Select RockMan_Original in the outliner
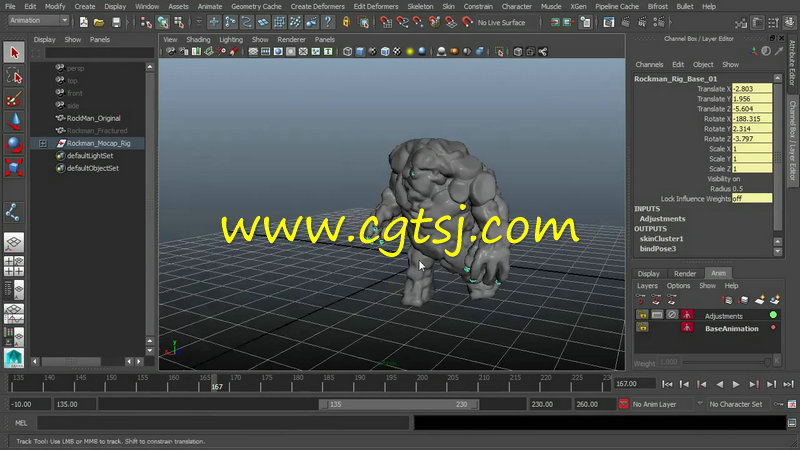Viewport: 800px width, 450px height. coord(93,118)
